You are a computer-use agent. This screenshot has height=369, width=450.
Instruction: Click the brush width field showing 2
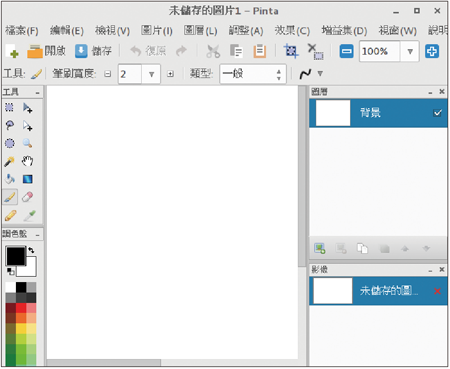tap(131, 74)
